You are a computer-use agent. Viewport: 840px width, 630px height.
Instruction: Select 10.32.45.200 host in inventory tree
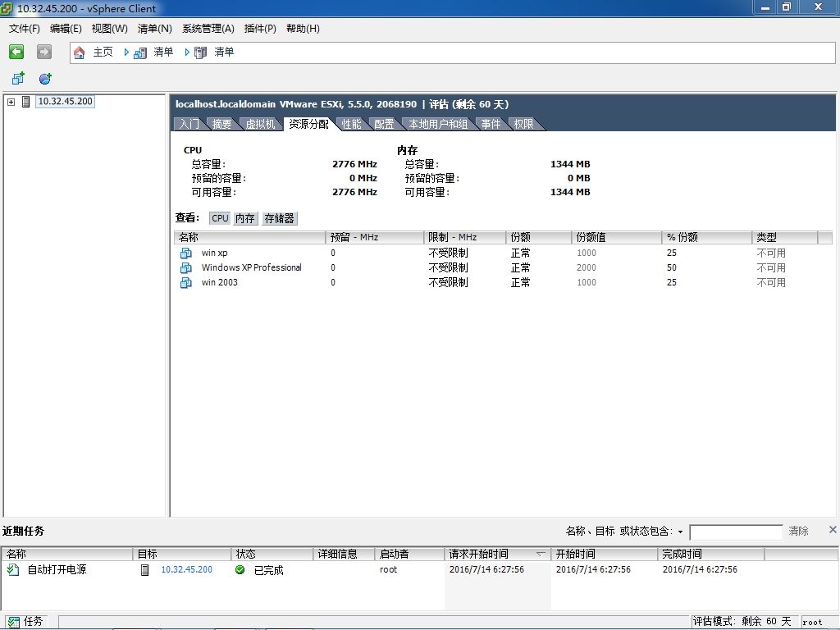[66, 101]
